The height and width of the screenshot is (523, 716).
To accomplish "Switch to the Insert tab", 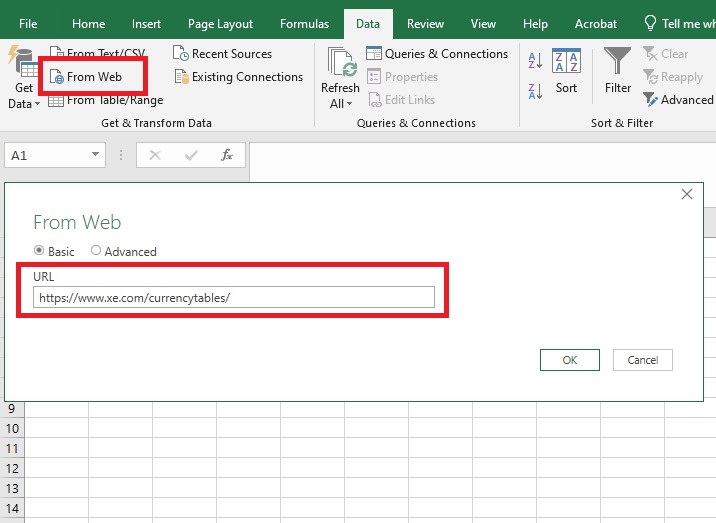I will coord(146,24).
